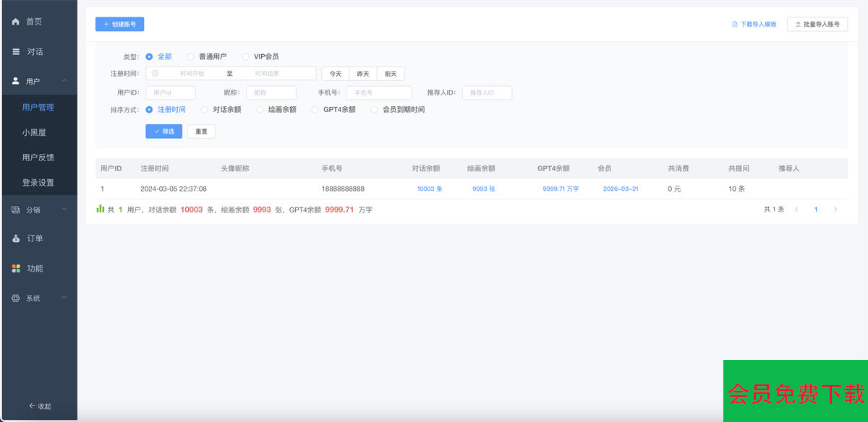Click the green bar chart statistics icon

click(101, 209)
